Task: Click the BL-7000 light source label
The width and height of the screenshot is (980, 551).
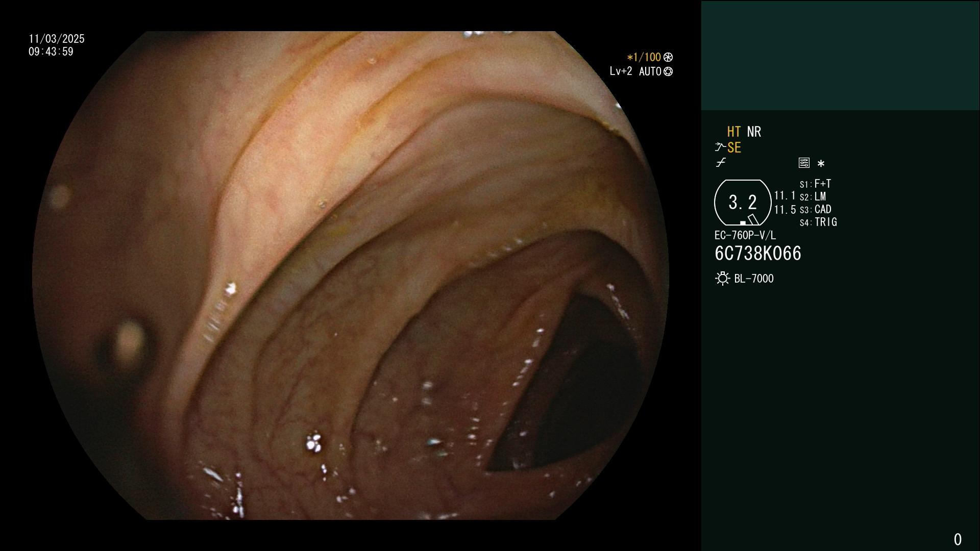Action: 754,279
